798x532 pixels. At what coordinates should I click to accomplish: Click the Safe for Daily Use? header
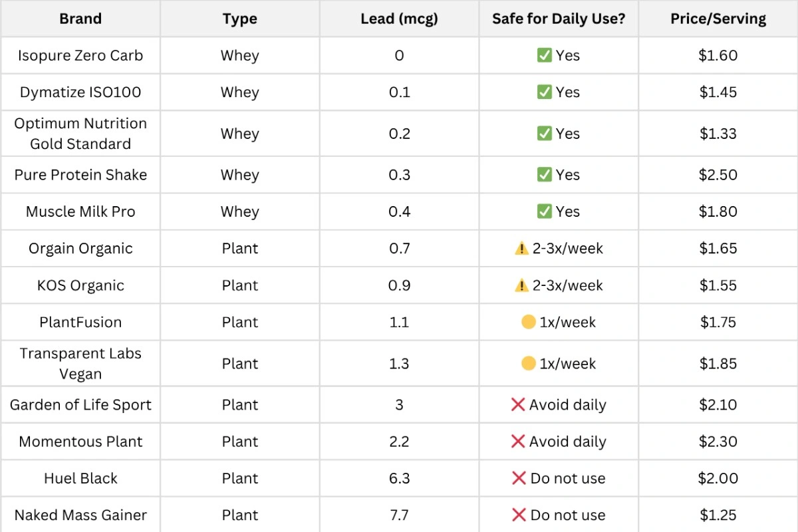(559, 19)
